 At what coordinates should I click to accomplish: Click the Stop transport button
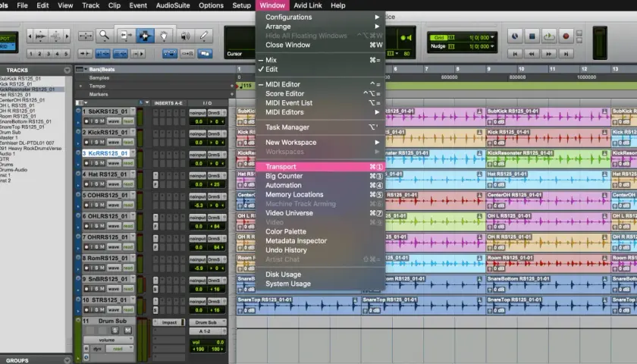click(532, 36)
